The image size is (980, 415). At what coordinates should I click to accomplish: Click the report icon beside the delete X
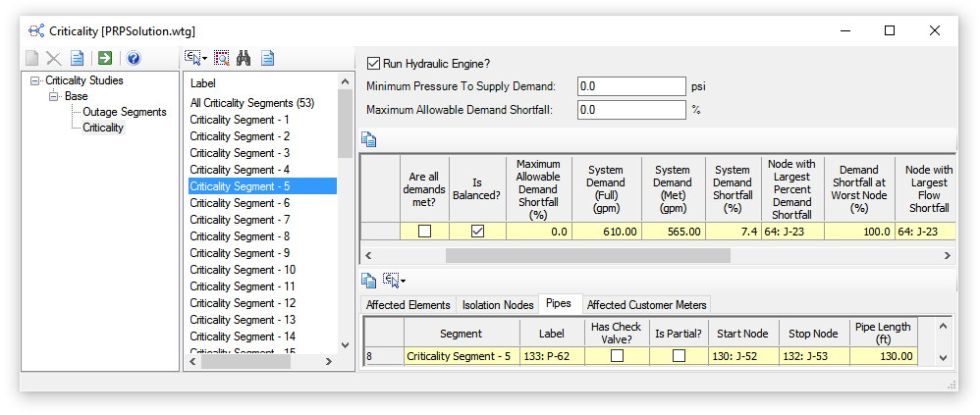pyautogui.click(x=77, y=59)
